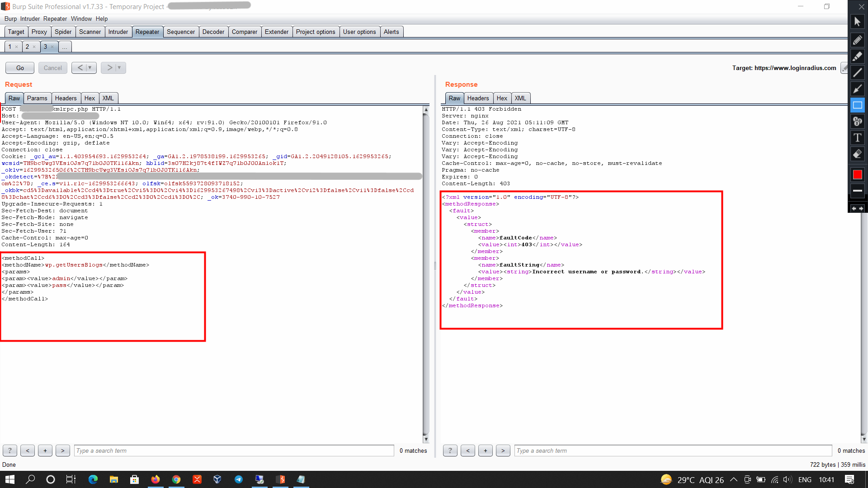Select the text annotation tool

pyautogui.click(x=857, y=137)
